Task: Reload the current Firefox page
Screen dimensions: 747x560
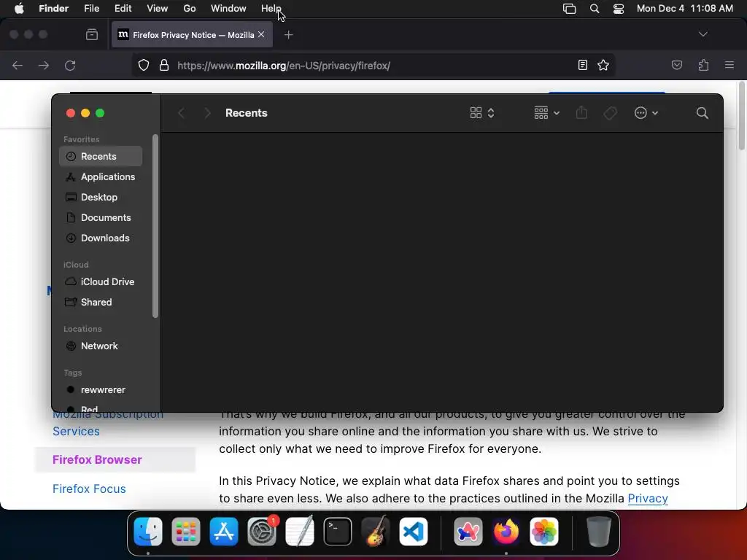Action: click(70, 65)
